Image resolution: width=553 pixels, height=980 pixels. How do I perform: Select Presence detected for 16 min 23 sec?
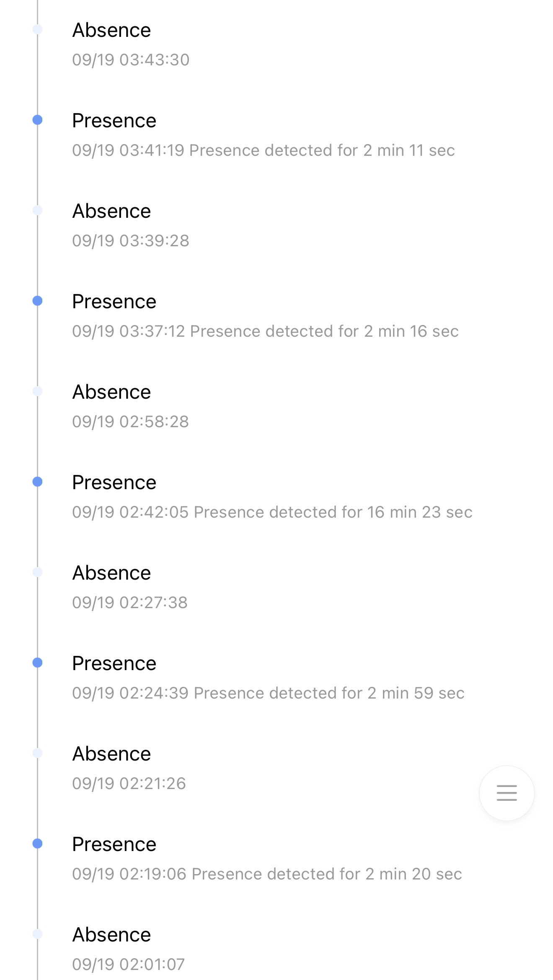[333, 512]
